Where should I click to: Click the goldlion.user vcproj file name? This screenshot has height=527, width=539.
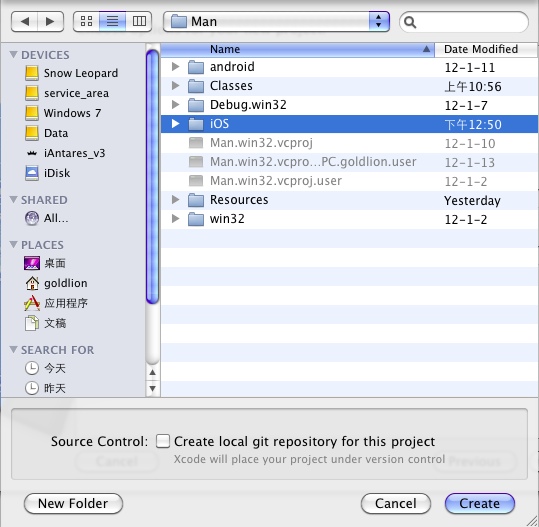(313, 162)
